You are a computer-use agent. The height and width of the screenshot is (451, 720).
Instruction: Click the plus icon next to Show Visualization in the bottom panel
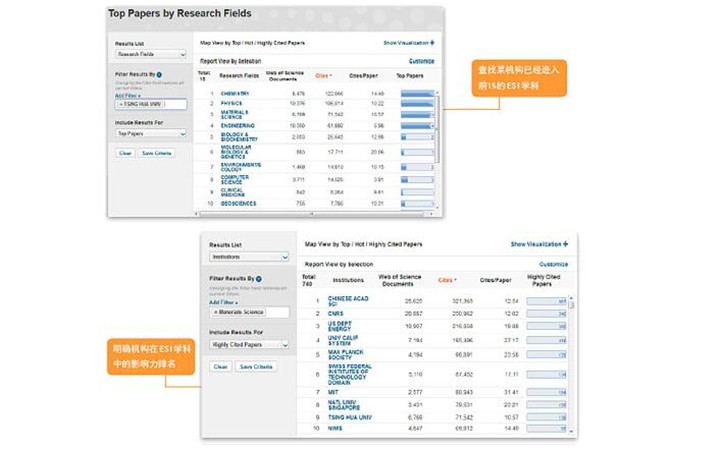(565, 244)
